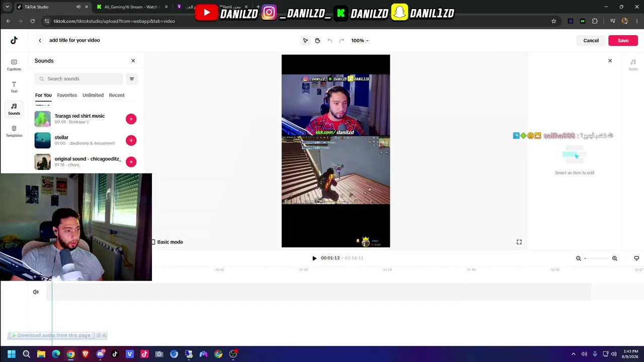This screenshot has width=644, height=362.
Task: Open the Windows Start menu
Action: (x=12, y=354)
